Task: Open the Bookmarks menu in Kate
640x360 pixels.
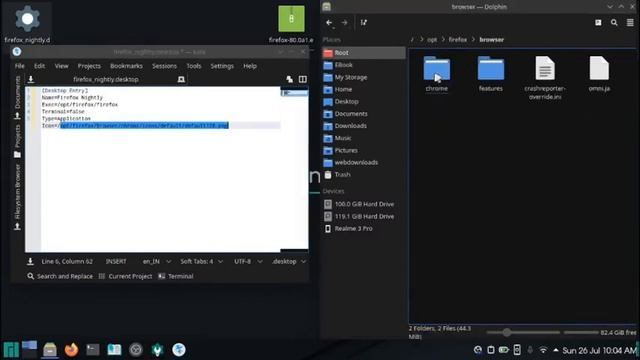Action: click(x=126, y=66)
